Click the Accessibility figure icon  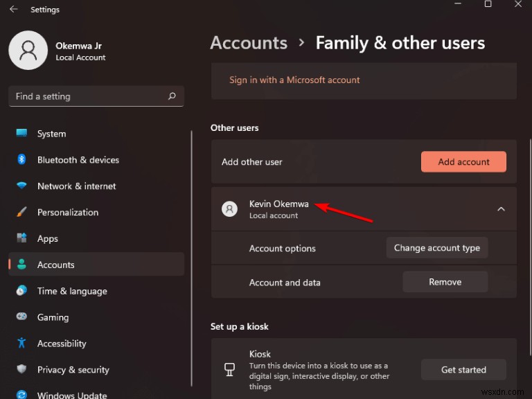coord(21,344)
